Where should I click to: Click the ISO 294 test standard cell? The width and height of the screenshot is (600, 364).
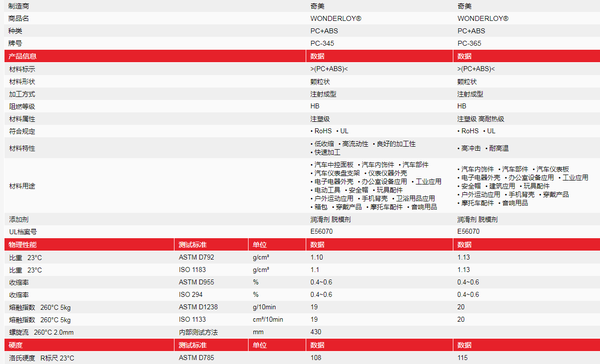point(191,295)
